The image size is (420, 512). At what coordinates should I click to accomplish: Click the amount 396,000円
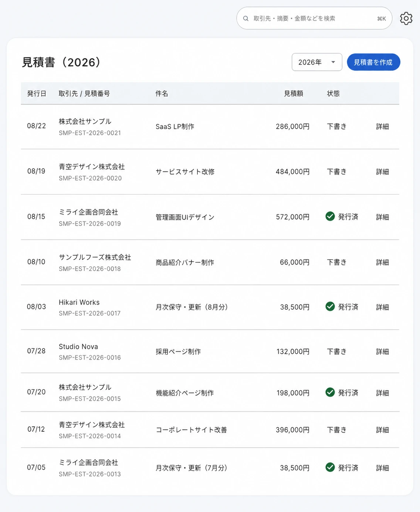293,430
